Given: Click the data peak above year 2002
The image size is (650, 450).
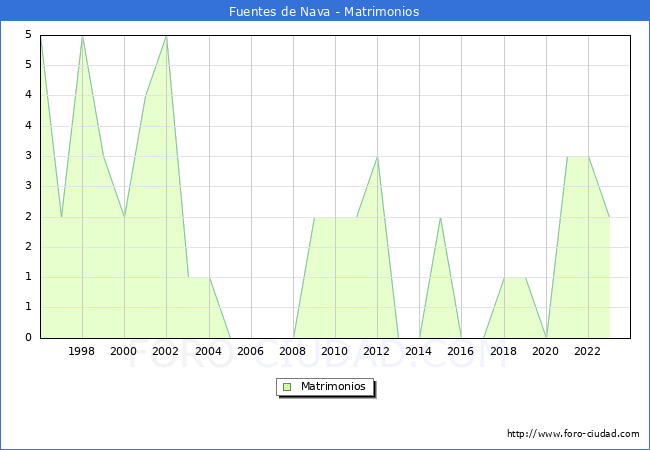Looking at the screenshot, I should coord(166,36).
